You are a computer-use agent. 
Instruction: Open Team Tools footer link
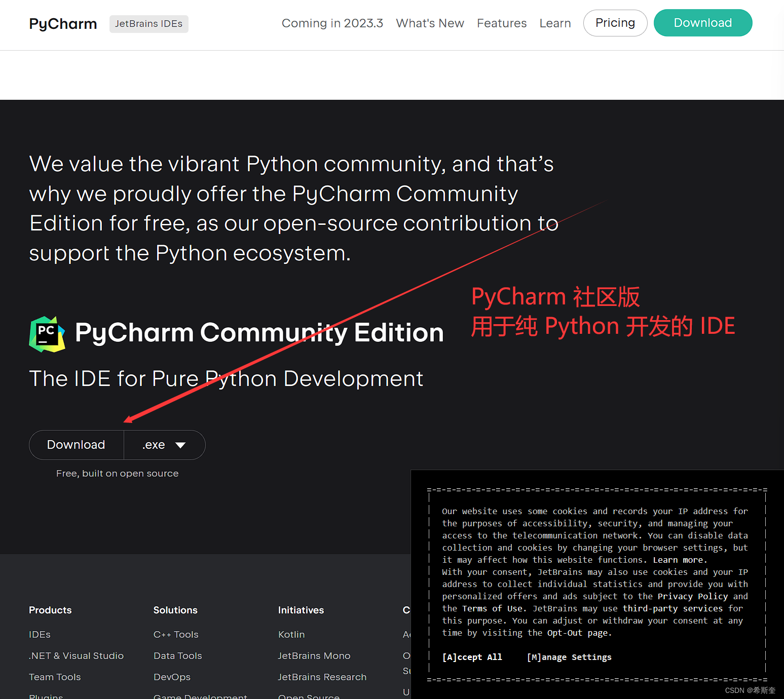click(55, 677)
